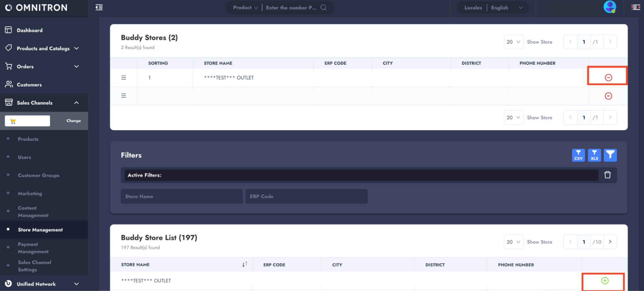Open the user profile avatar
The width and height of the screenshot is (644, 291).
[x=609, y=7]
